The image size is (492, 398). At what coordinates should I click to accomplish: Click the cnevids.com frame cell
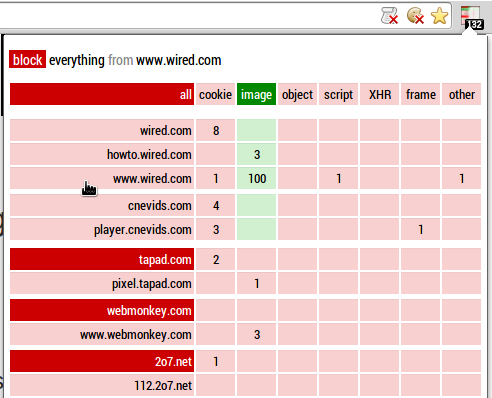[421, 205]
